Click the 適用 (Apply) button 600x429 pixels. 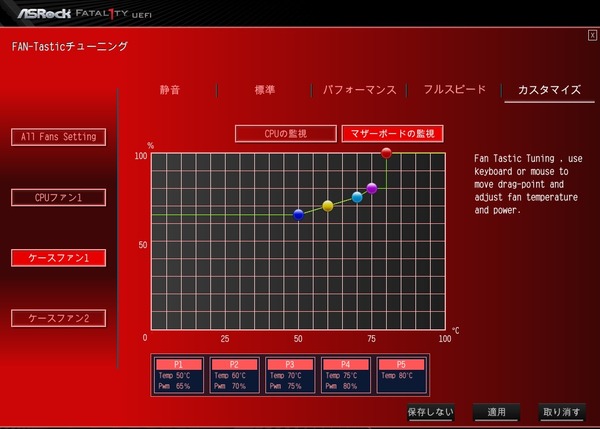pyautogui.click(x=496, y=412)
